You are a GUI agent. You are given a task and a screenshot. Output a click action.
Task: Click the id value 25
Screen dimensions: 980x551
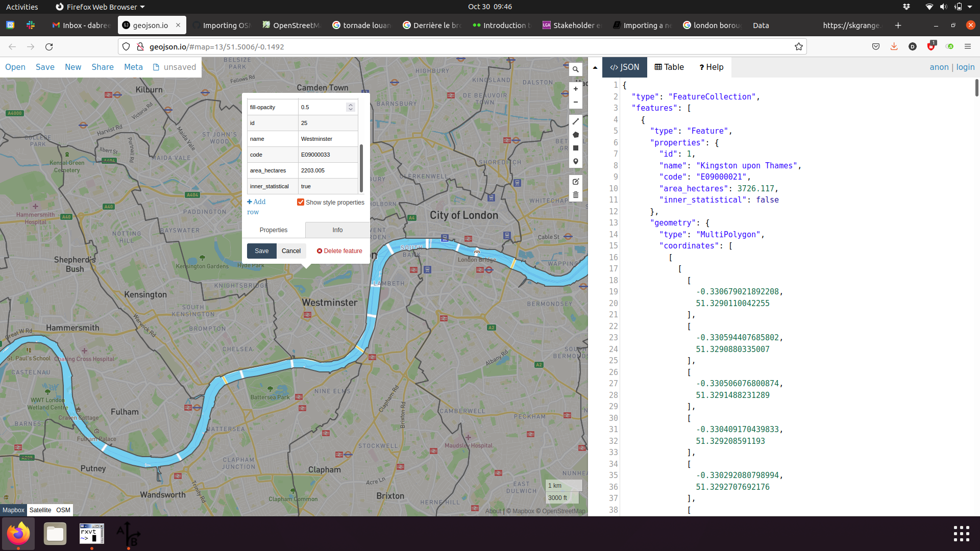(x=328, y=123)
